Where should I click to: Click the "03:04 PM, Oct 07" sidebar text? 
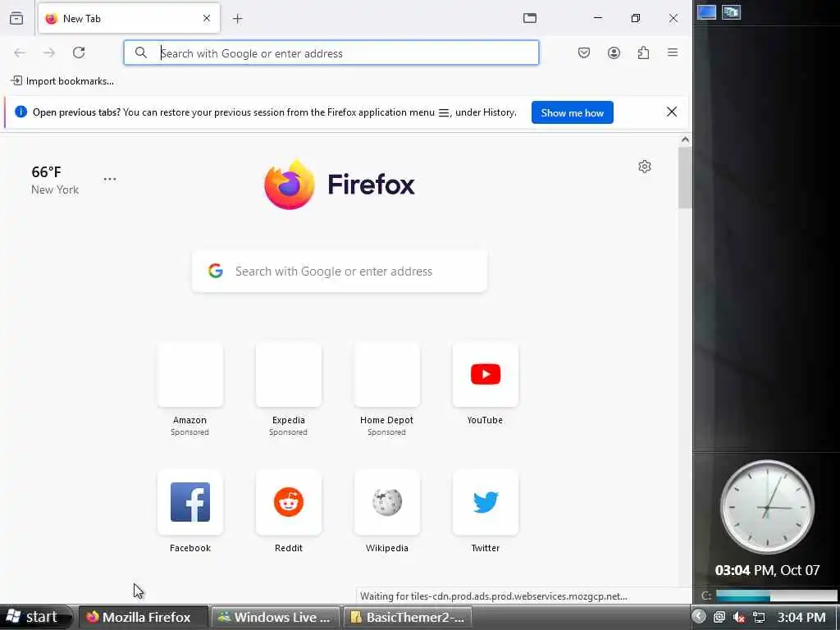(767, 570)
